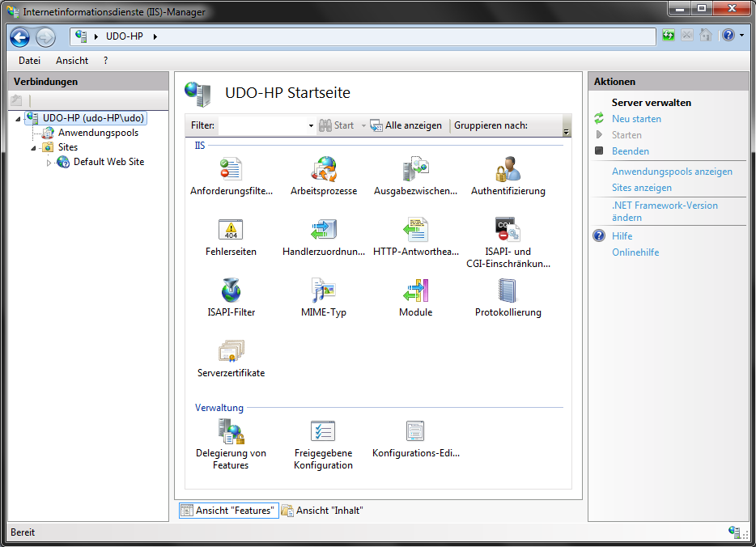The height and width of the screenshot is (547, 756).
Task: Select Sites in connections tree
Action: pyautogui.click(x=67, y=147)
